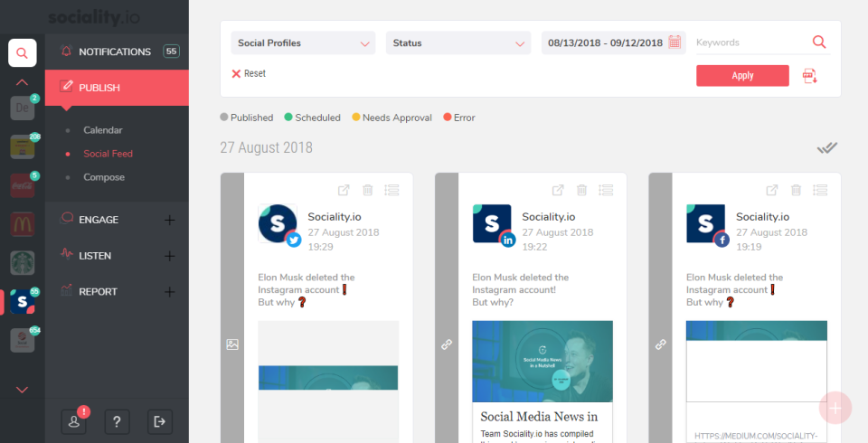Click the Scheduled status legend

[x=312, y=118]
